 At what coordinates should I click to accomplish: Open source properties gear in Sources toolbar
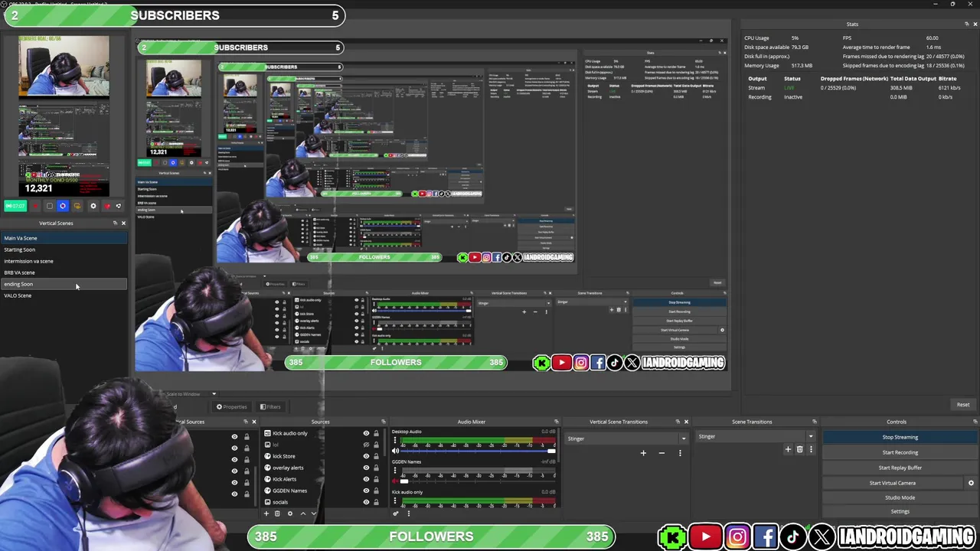click(x=290, y=514)
